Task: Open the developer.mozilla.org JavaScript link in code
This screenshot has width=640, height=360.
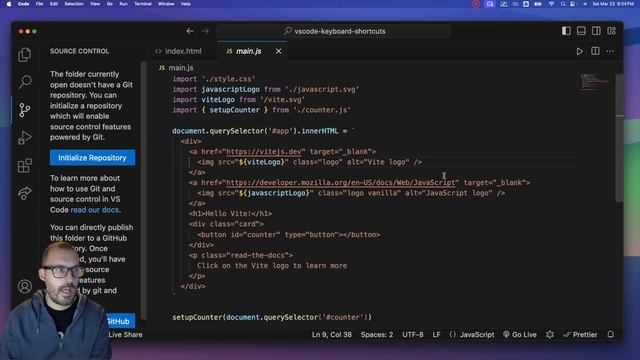Action: (340, 182)
